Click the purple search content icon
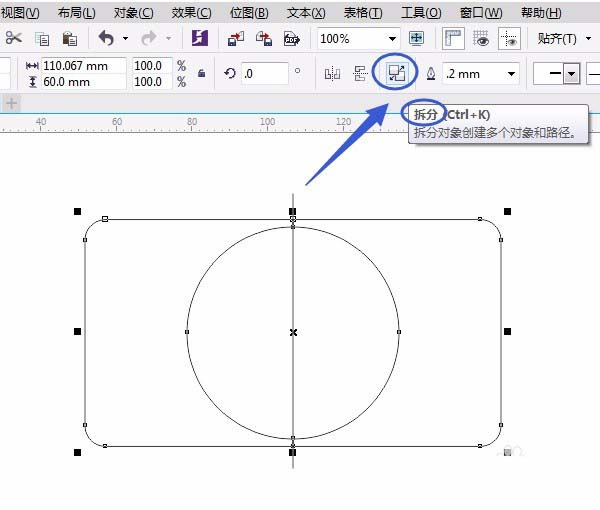 tap(200, 38)
